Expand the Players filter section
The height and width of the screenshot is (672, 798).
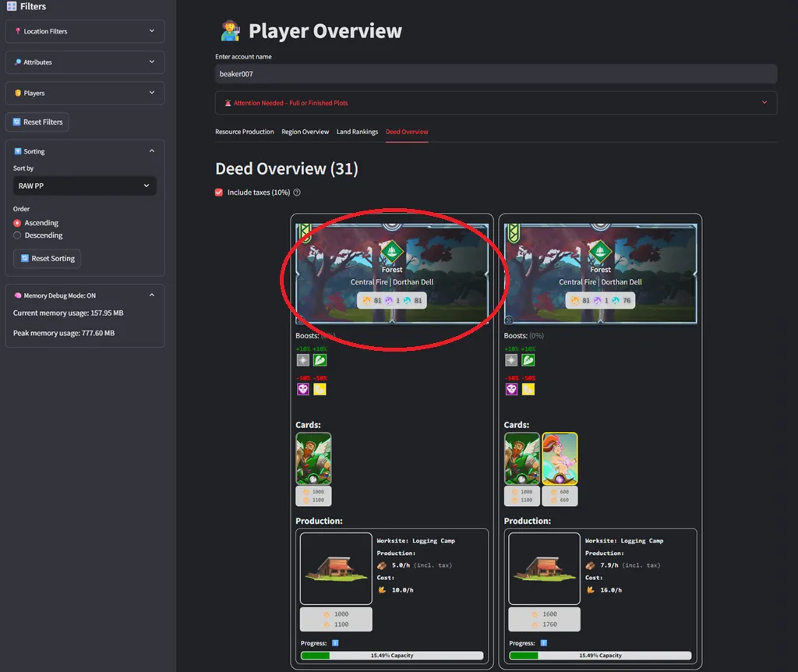point(84,94)
